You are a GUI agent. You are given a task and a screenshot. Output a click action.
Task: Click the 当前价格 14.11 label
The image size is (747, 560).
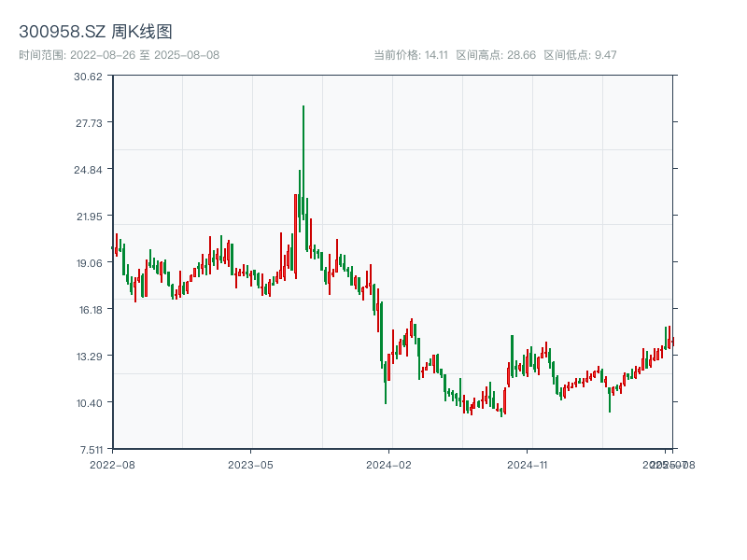[x=411, y=55]
